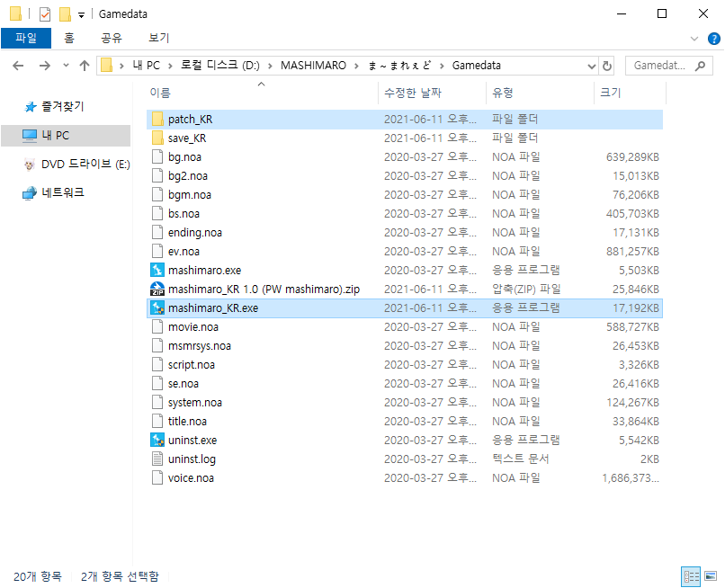Select the file name se.noa

(x=183, y=384)
